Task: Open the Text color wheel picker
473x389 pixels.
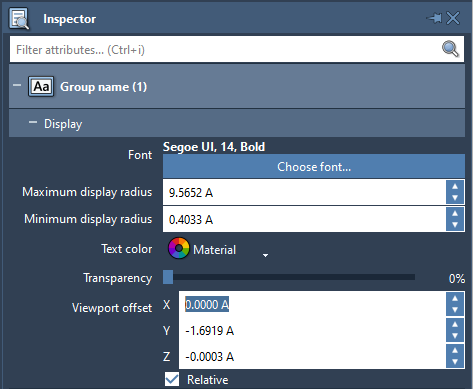Action: (x=179, y=248)
